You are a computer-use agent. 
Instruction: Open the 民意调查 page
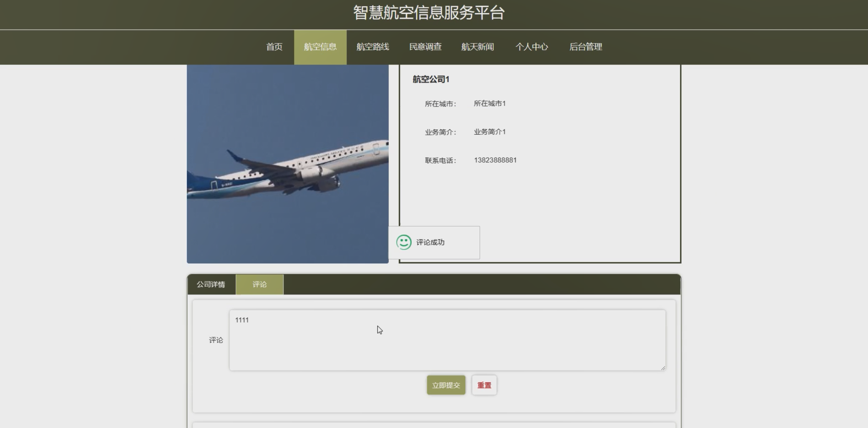point(425,47)
